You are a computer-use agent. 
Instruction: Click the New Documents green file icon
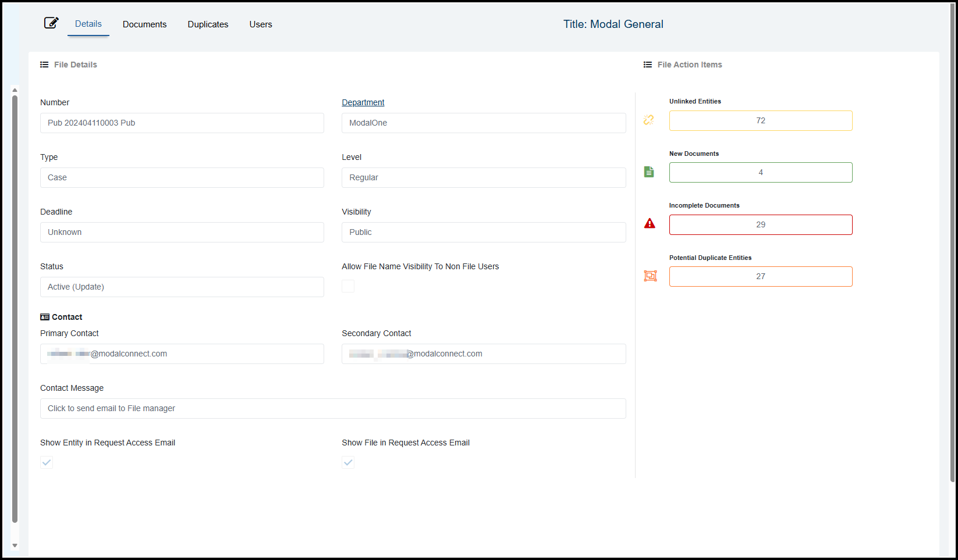(x=649, y=172)
